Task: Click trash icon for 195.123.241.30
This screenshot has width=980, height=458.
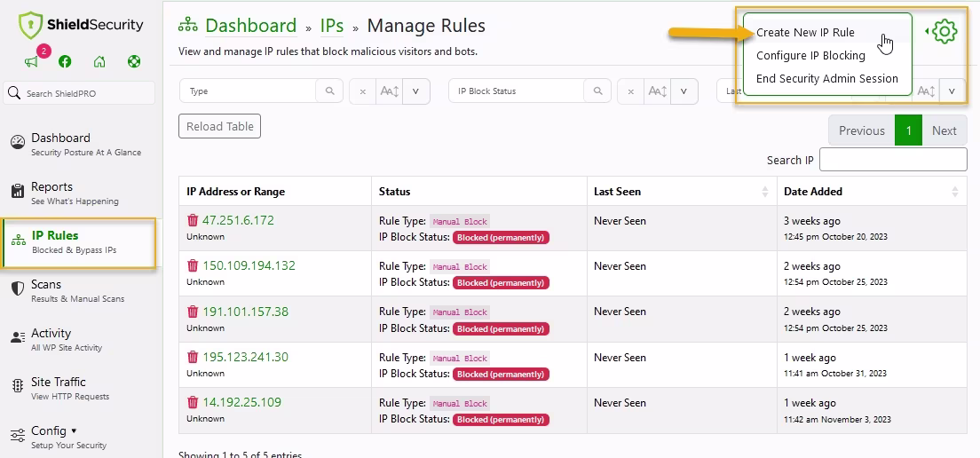Action: (193, 357)
